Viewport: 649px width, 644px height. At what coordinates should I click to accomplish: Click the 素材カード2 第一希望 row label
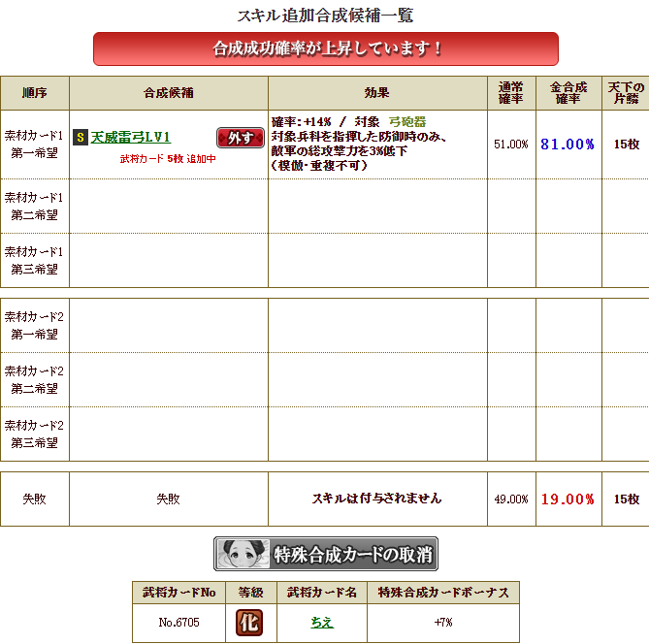click(34, 325)
